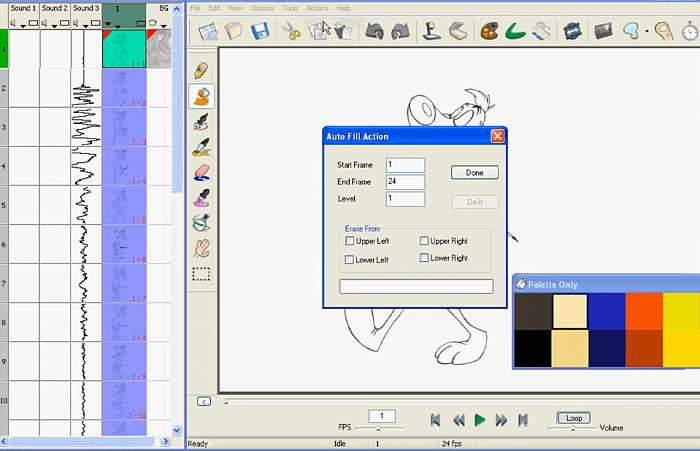Open the BG column dropdown arrow
Screen dimensions: 700x451
(x=164, y=26)
